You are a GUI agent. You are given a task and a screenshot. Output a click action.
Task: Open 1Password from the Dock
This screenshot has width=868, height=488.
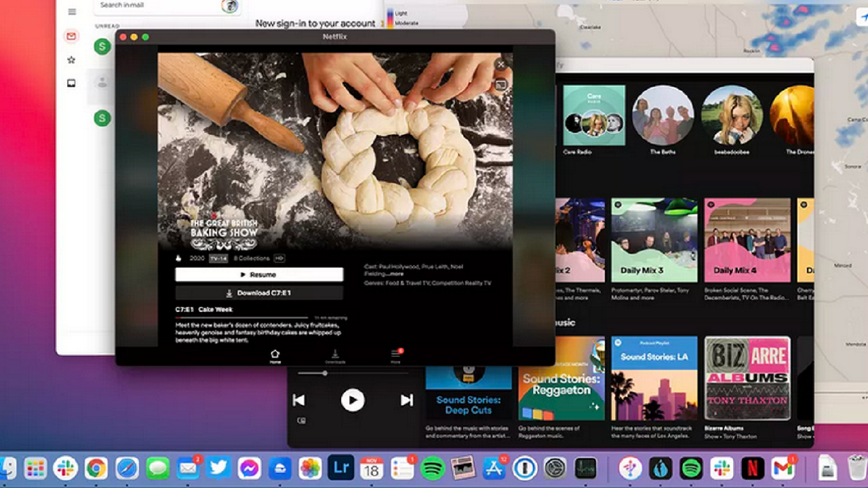point(524,468)
